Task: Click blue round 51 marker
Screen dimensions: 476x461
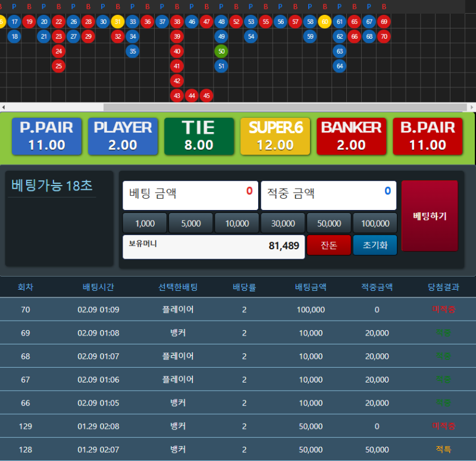Action: (221, 66)
